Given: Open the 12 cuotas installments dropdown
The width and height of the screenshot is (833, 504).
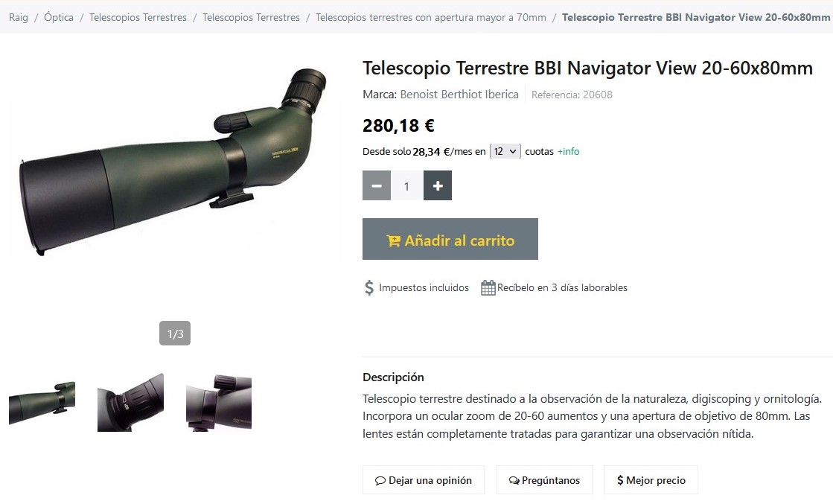Looking at the screenshot, I should pos(505,151).
